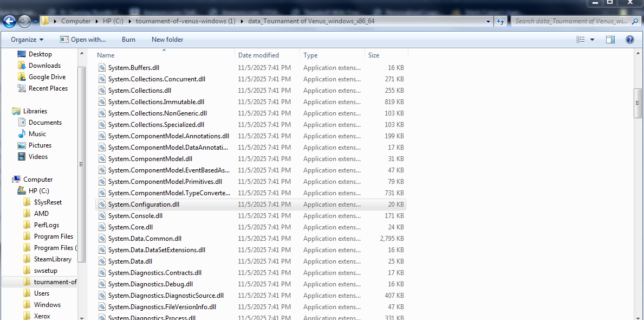644x320 pixels.
Task: Click Open with... in the toolbar
Action: point(83,40)
